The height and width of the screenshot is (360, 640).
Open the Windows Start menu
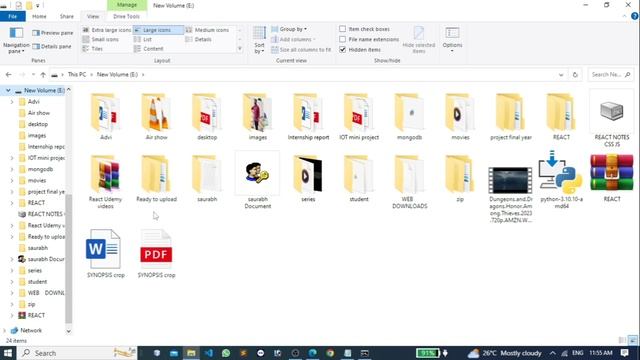pos(8,353)
